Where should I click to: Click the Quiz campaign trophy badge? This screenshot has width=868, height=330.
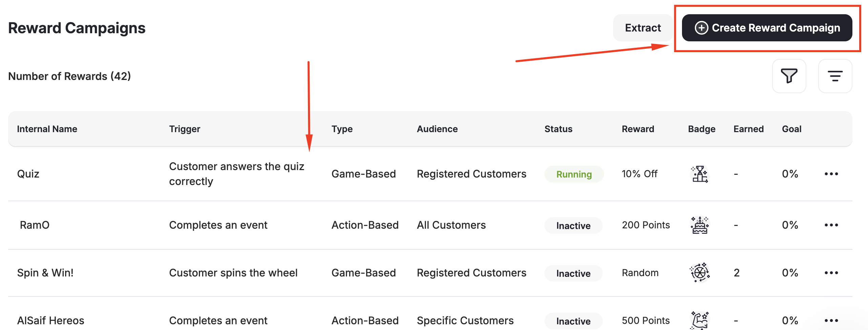coord(700,174)
